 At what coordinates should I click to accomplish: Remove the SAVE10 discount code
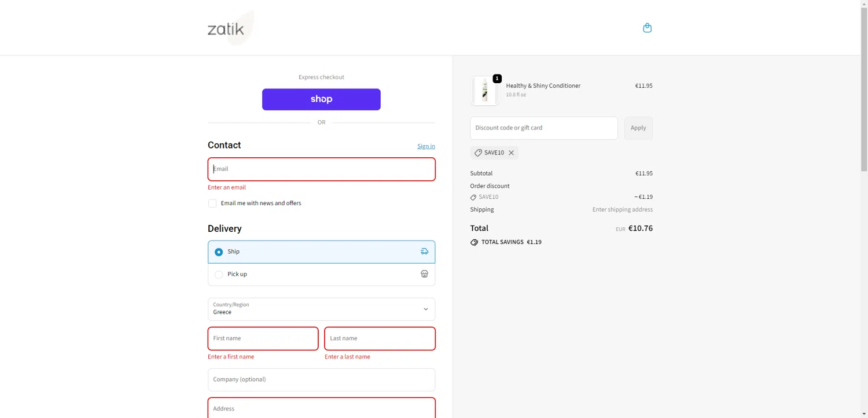click(x=511, y=153)
